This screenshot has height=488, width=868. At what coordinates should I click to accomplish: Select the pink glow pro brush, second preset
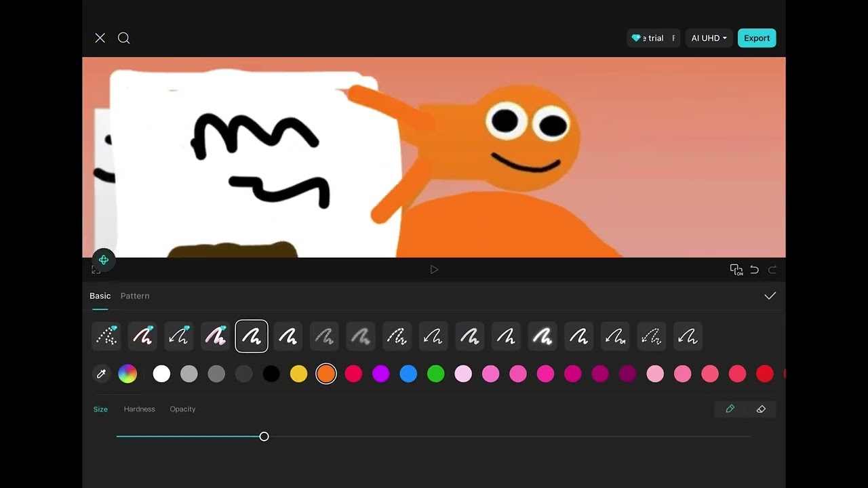coord(142,336)
